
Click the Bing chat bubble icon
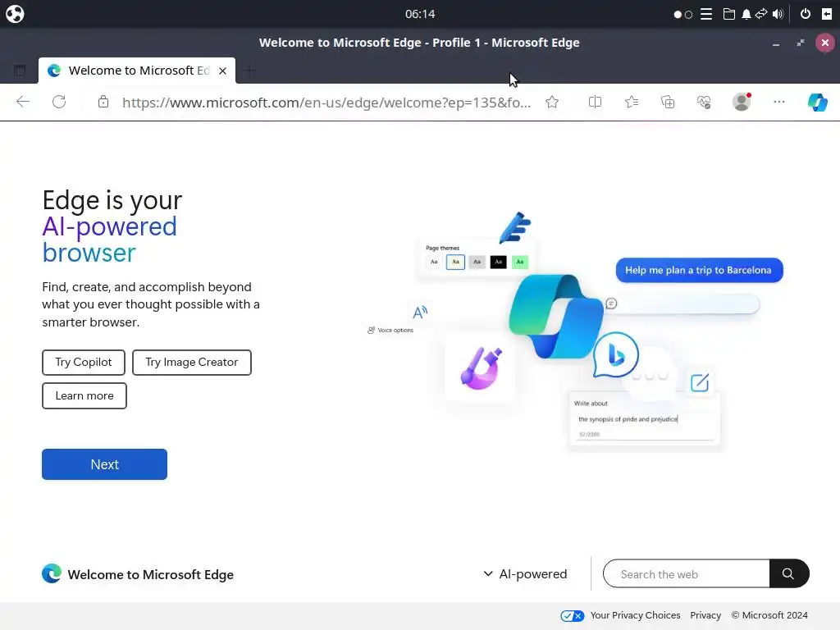[615, 355]
